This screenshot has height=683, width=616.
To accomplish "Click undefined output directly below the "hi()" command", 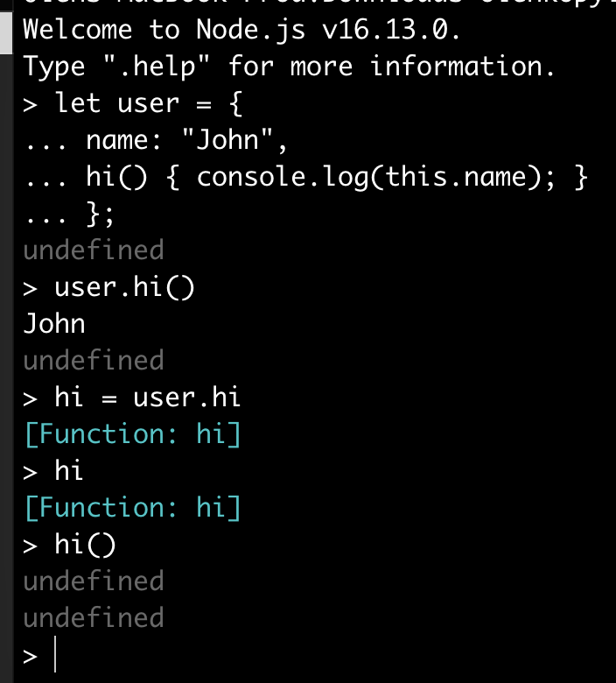I will (x=94, y=581).
